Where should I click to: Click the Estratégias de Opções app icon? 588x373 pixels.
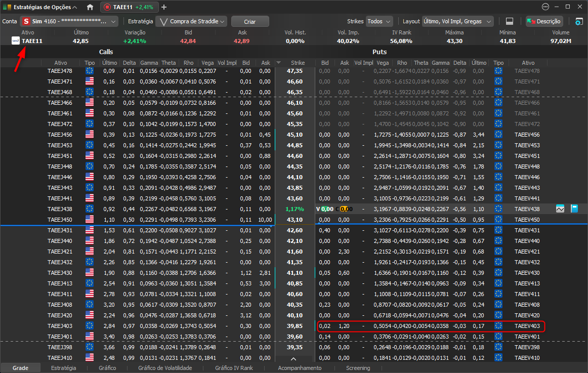pyautogui.click(x=7, y=7)
